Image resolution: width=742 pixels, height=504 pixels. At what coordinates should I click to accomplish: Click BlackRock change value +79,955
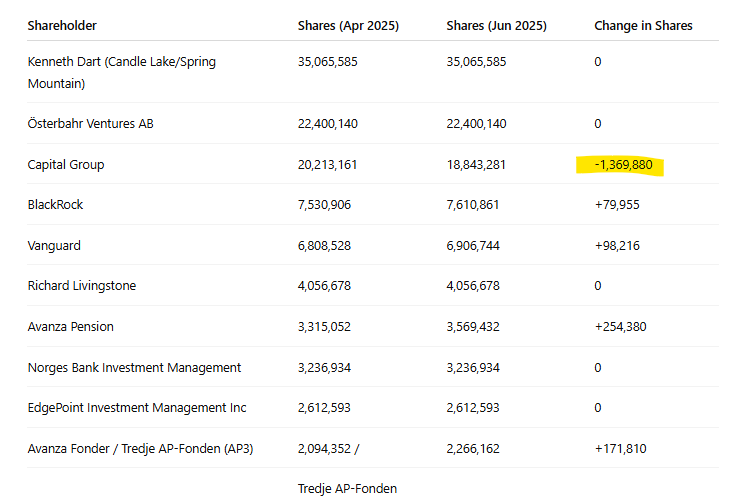(x=617, y=204)
